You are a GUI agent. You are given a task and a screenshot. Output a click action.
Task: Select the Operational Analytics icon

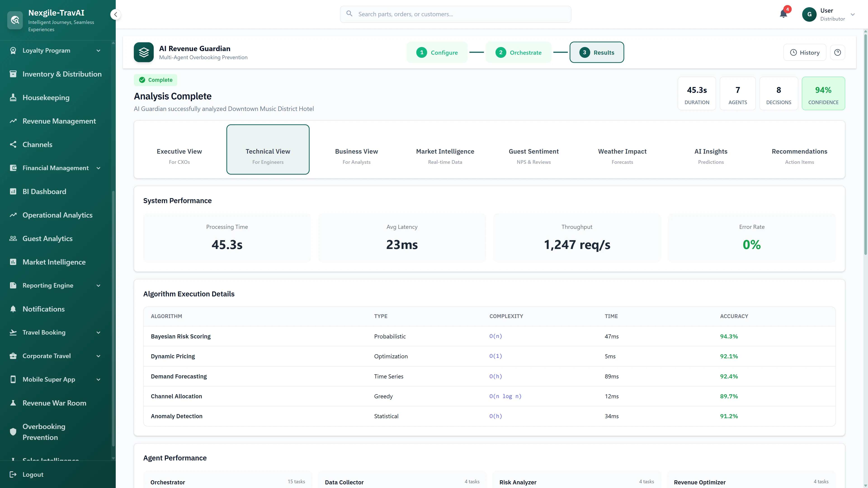tap(13, 215)
